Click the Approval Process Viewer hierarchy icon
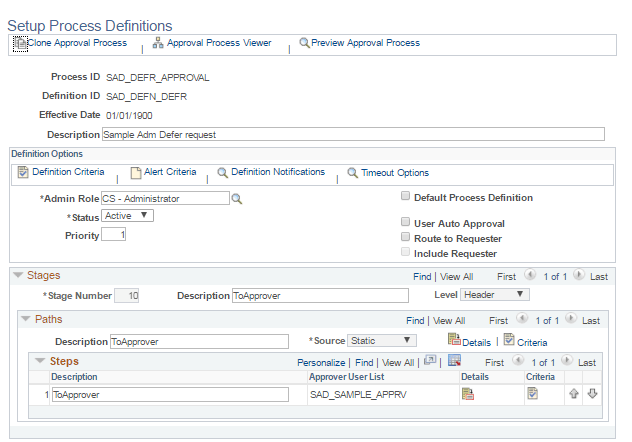 (158, 43)
